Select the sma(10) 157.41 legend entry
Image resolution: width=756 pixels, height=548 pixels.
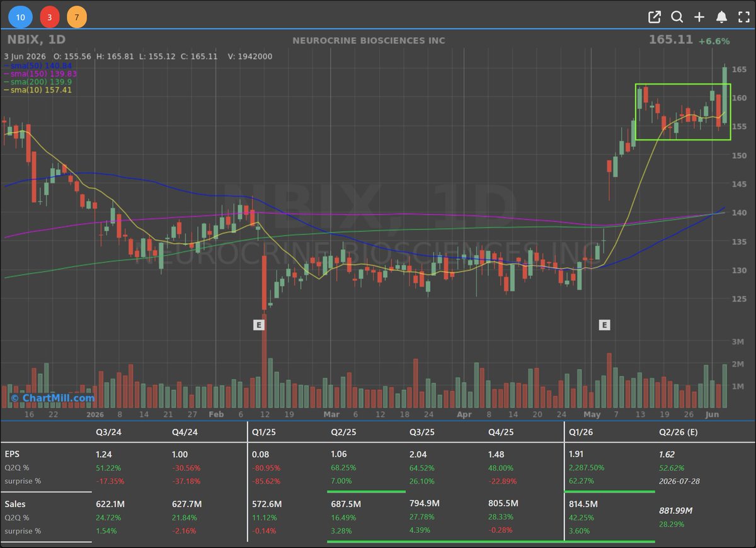[x=38, y=90]
